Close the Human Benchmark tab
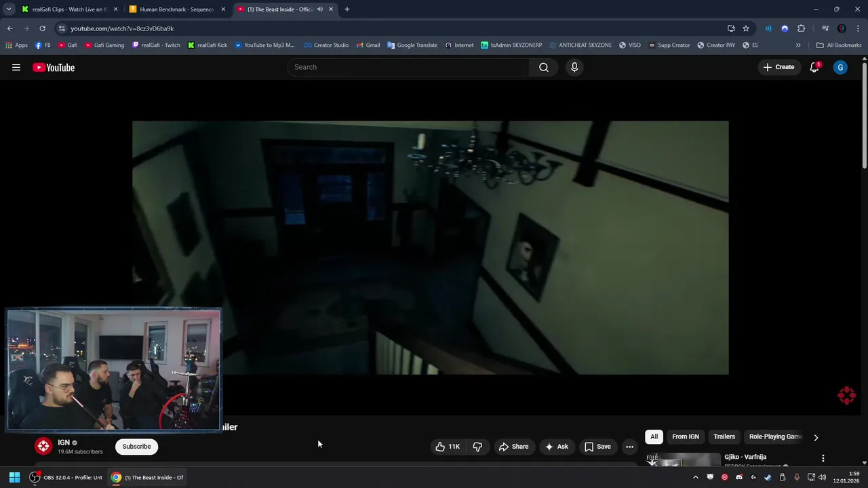Screen dimensions: 868x488 point(223,9)
